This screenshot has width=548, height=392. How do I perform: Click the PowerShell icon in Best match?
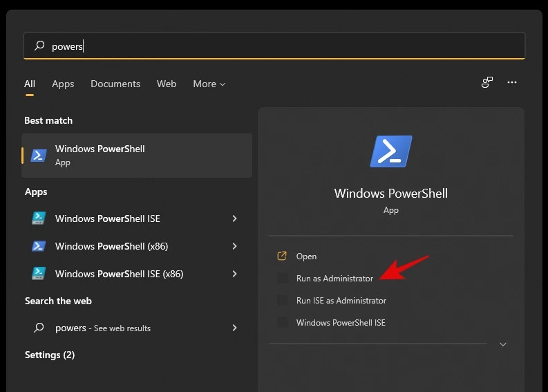click(x=39, y=156)
